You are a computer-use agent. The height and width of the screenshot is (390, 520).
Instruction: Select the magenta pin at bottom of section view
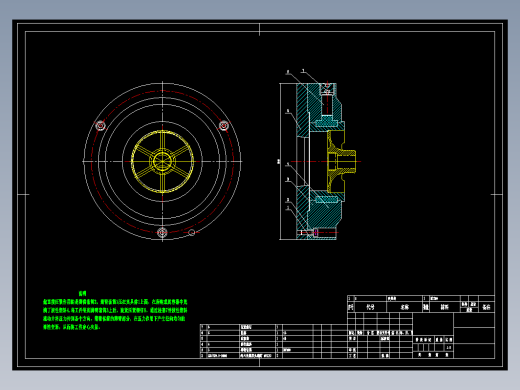click(x=315, y=232)
